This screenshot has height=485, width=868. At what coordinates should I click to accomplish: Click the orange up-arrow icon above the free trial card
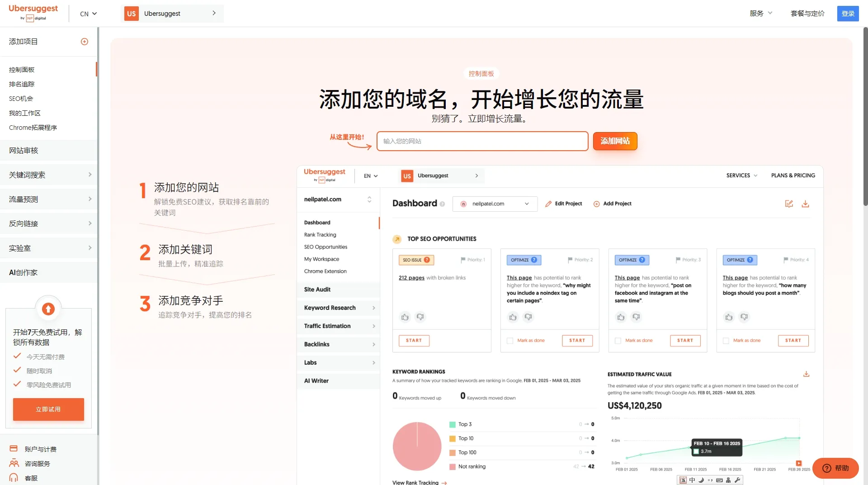48,309
